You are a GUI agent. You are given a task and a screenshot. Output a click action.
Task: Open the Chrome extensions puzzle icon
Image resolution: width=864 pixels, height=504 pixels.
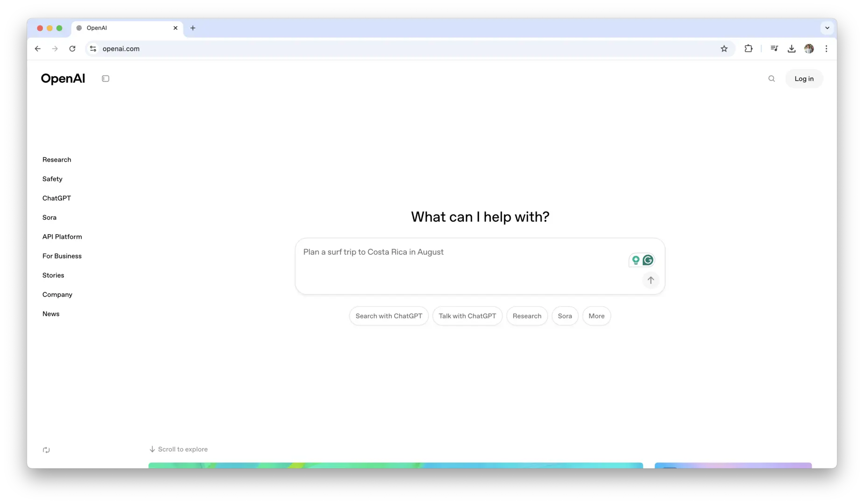click(748, 49)
